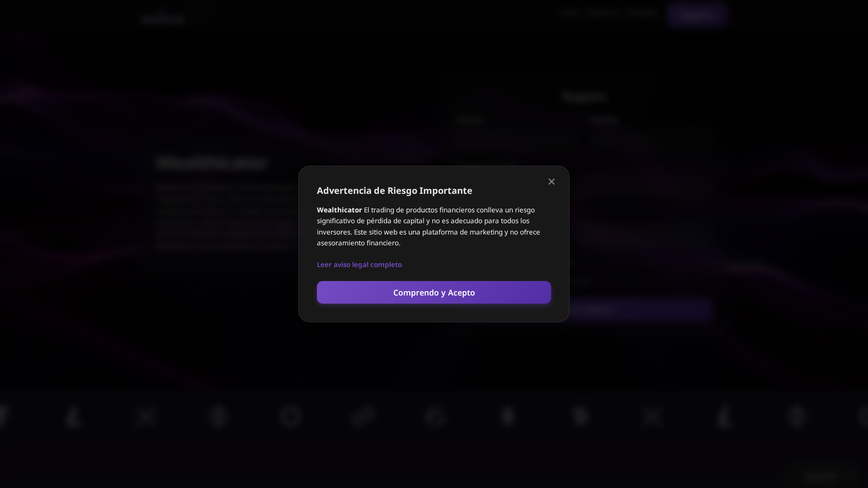Click the XRP icon in the footer ticker
This screenshot has width=868, height=488.
click(146, 417)
